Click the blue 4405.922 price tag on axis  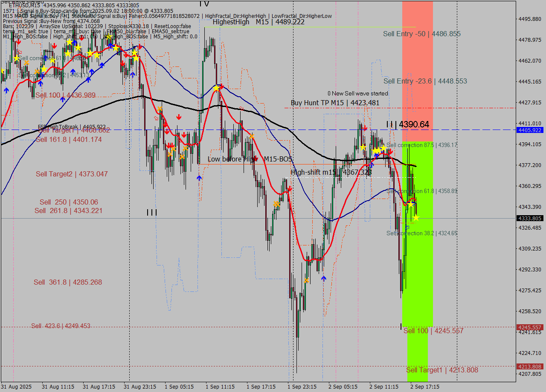coord(530,130)
